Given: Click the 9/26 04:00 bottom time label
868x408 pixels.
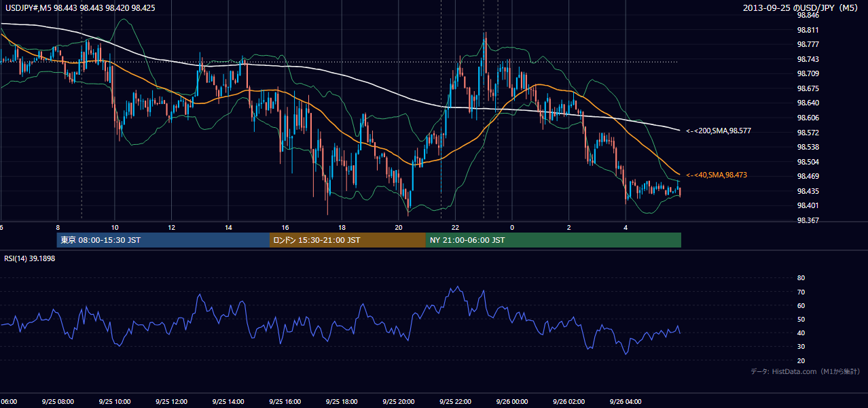Looking at the screenshot, I should 626,401.
